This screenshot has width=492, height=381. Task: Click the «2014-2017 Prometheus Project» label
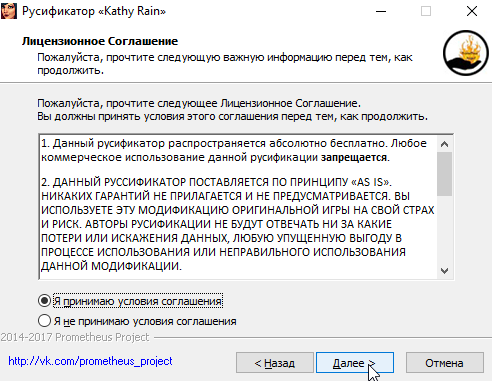[75, 337]
